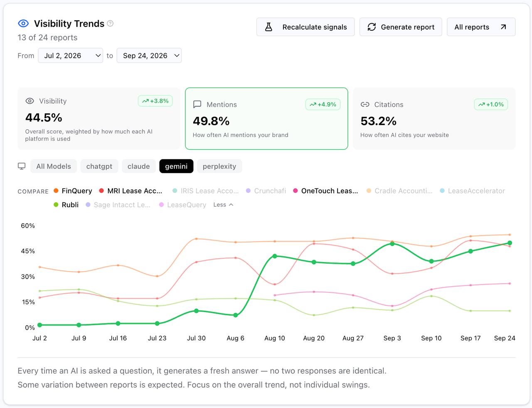Click the arrow icon in All reports
This screenshot has height=408, width=532.
click(x=503, y=27)
